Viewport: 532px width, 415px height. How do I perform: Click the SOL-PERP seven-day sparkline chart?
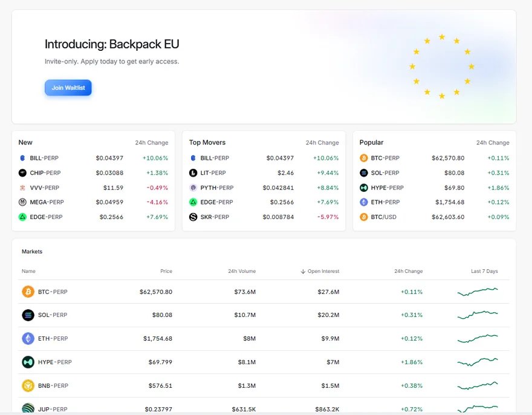click(x=478, y=315)
